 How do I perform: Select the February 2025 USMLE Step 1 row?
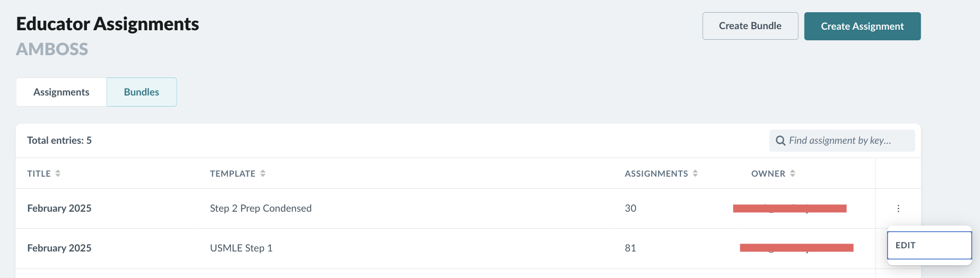445,248
